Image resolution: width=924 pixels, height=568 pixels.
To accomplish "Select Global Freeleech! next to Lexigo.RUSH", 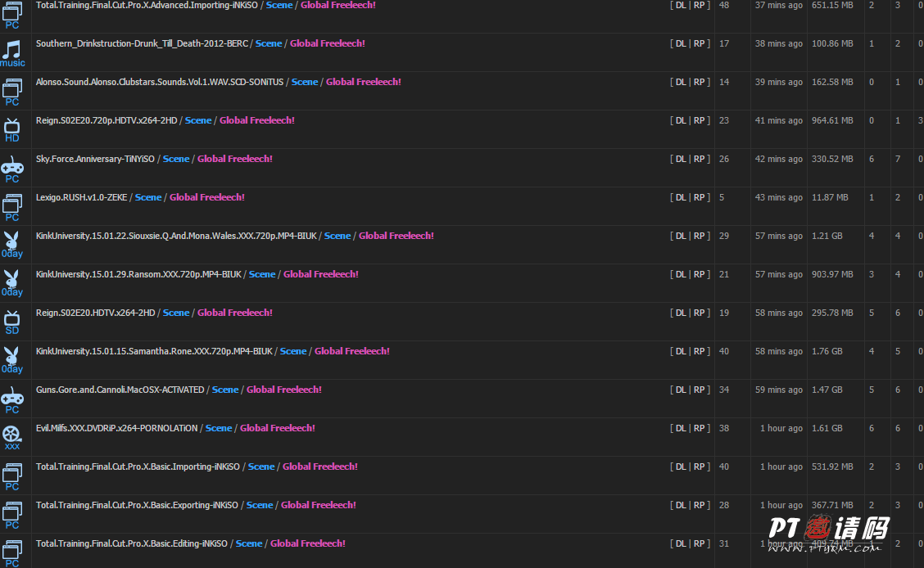I will [x=207, y=197].
